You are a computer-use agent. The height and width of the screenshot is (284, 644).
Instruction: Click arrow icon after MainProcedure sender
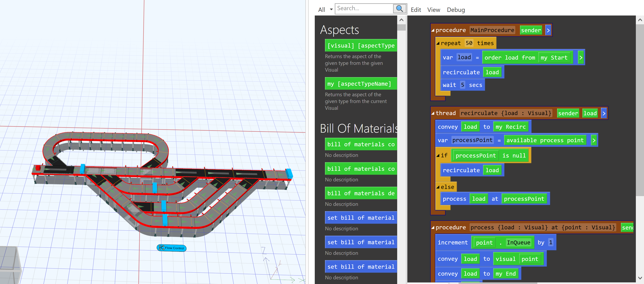(548, 30)
